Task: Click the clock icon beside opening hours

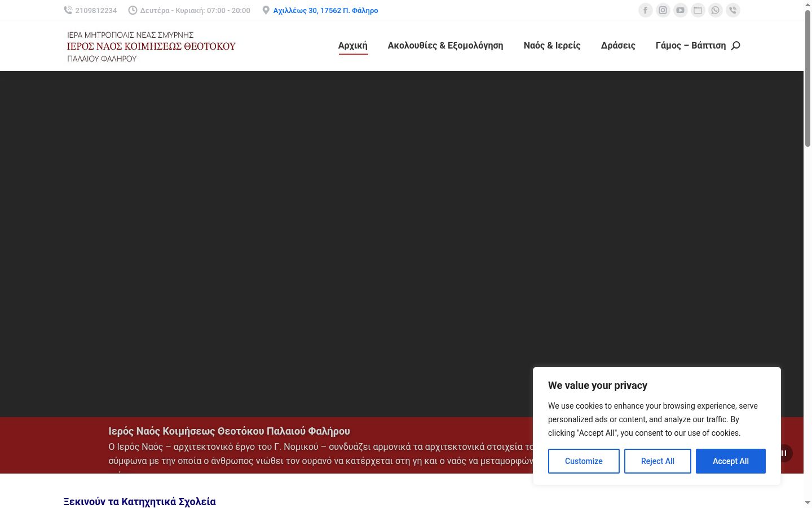Action: [x=133, y=10]
